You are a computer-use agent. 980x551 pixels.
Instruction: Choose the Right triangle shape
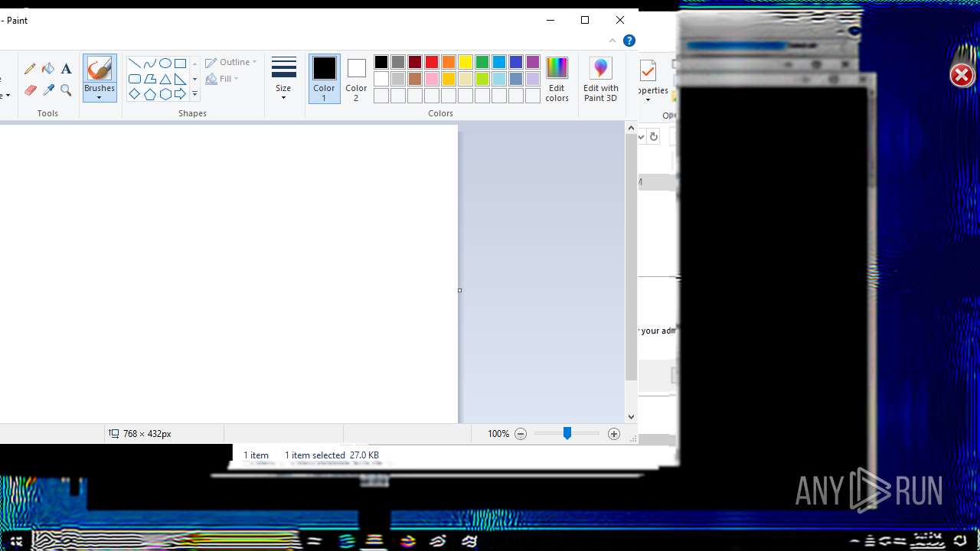(x=180, y=79)
